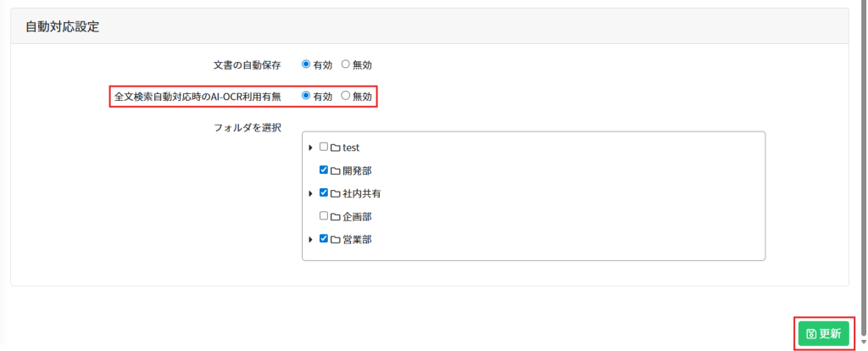Screen dimensions: 868x351
Task: Select 無効 for AI-OCR利用有無
Action: coord(345,96)
